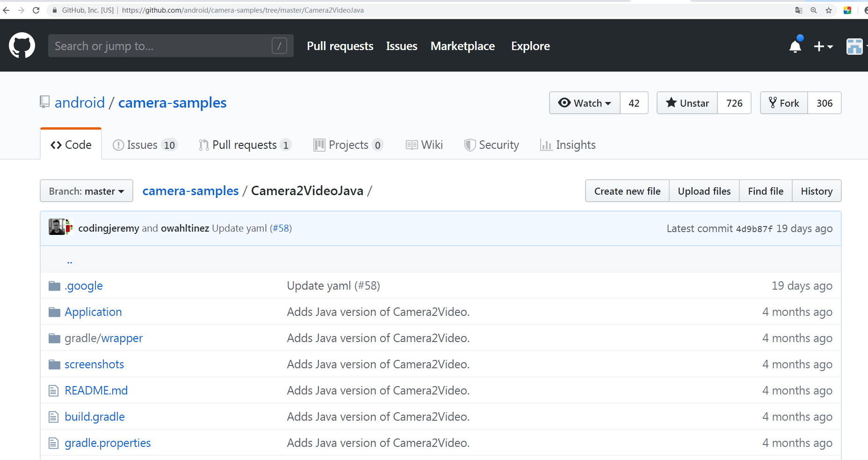The height and width of the screenshot is (460, 868).
Task: Click the build.gradle file icon
Action: [x=54, y=416]
